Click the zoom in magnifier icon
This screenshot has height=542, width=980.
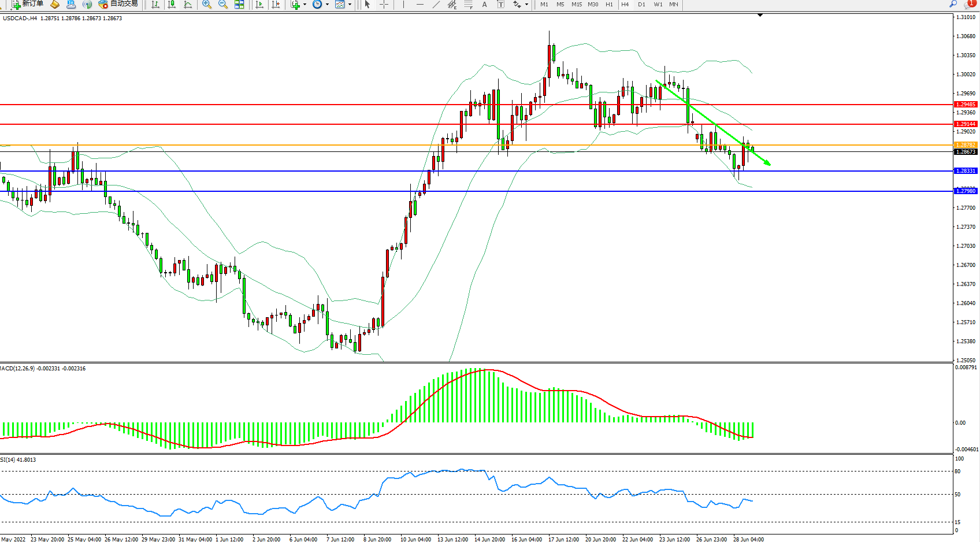point(206,5)
